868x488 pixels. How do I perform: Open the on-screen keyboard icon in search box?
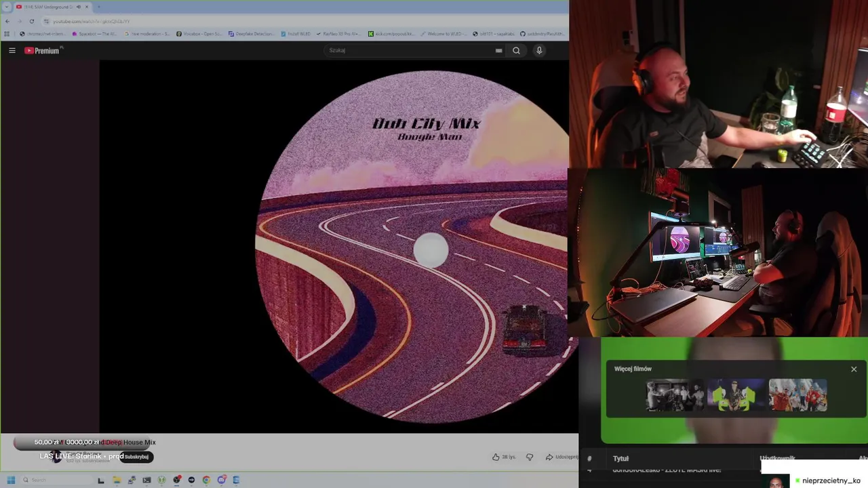[x=498, y=50]
